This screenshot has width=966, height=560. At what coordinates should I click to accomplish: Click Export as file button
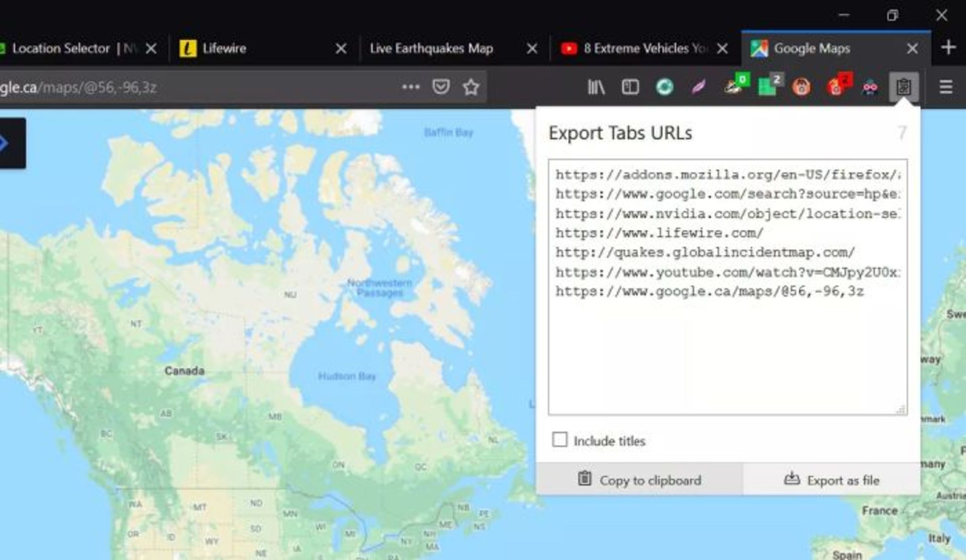830,480
